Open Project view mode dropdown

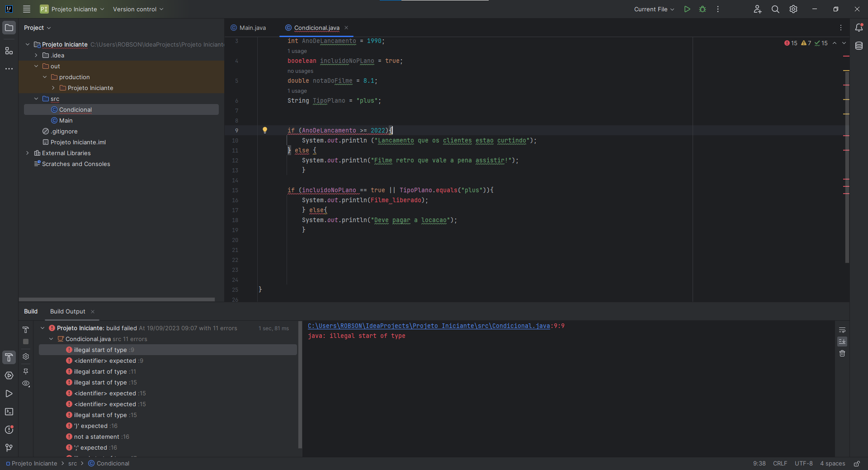[38, 28]
